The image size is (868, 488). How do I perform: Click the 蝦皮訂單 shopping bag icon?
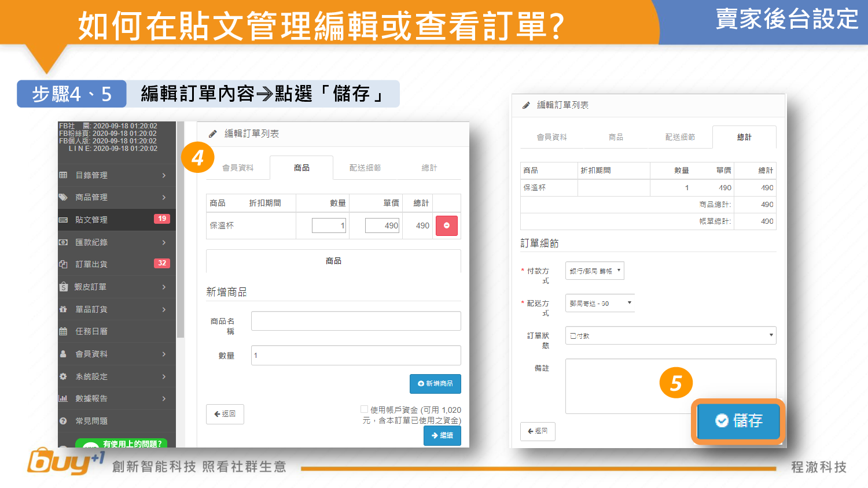coord(64,287)
